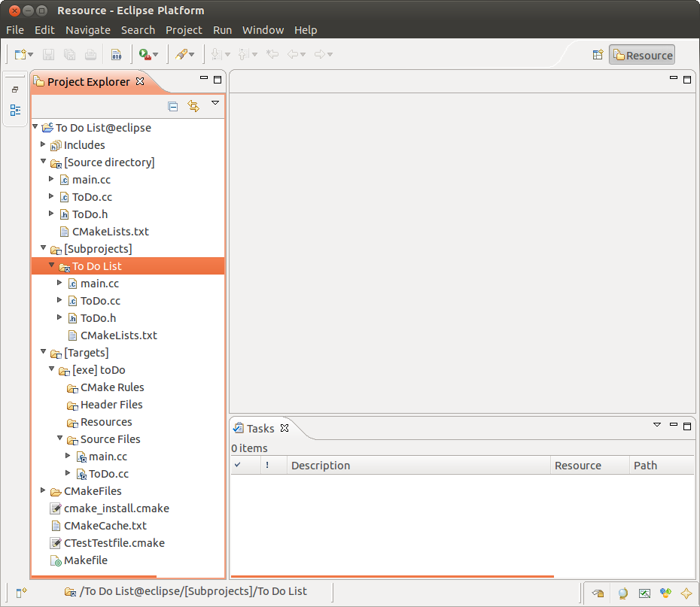The height and width of the screenshot is (607, 700).
Task: Open the Edit menu
Action: tap(44, 30)
